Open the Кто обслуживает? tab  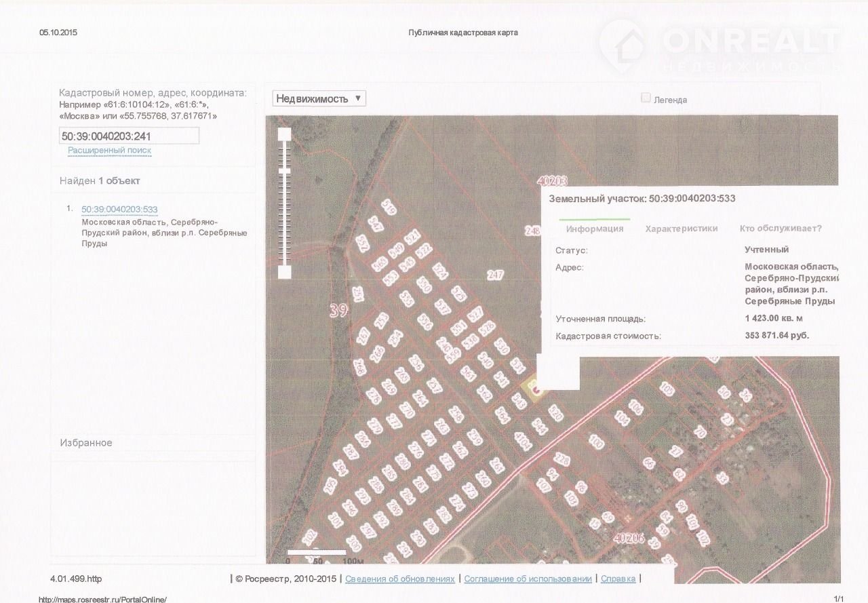coord(781,229)
